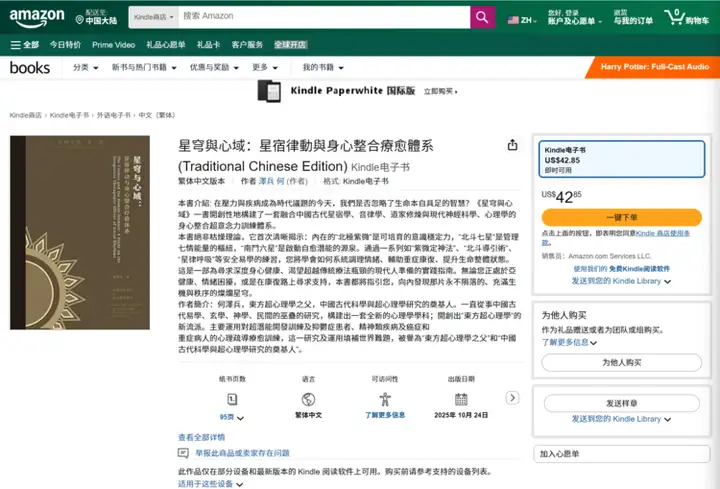
Task: Click the 加入心愿单 button
Action: (622, 454)
